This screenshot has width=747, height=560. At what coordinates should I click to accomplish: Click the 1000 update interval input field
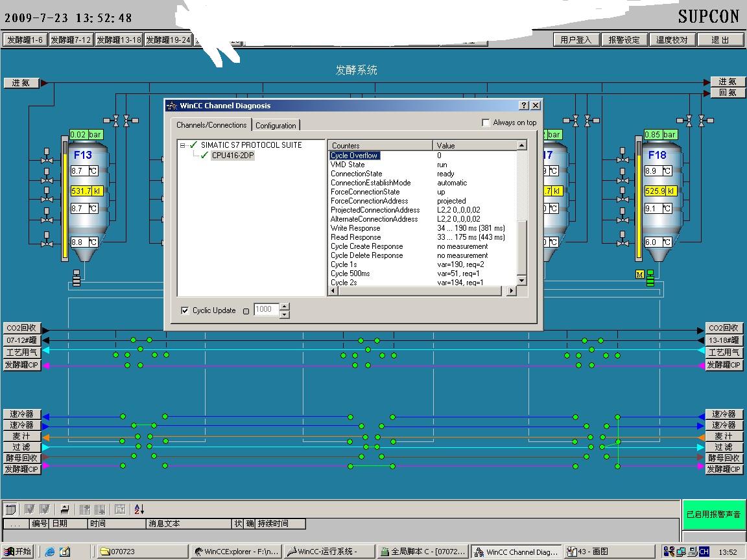pyautogui.click(x=267, y=310)
